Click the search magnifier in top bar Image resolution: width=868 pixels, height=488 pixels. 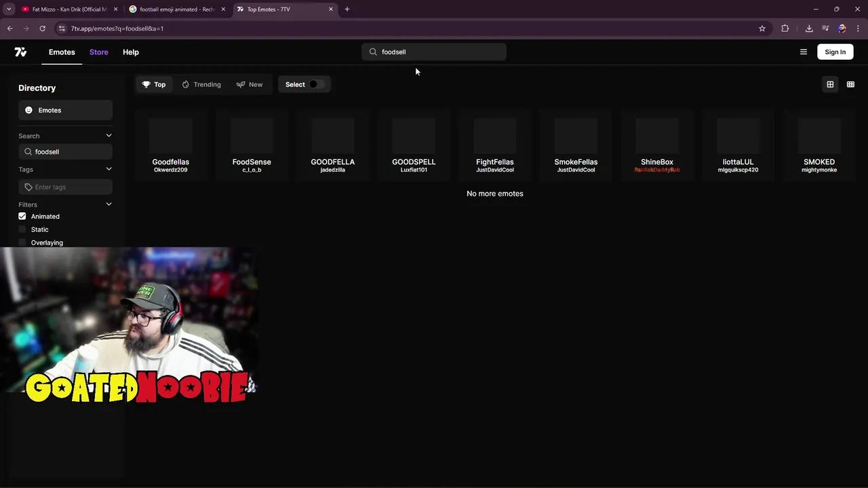tap(373, 52)
